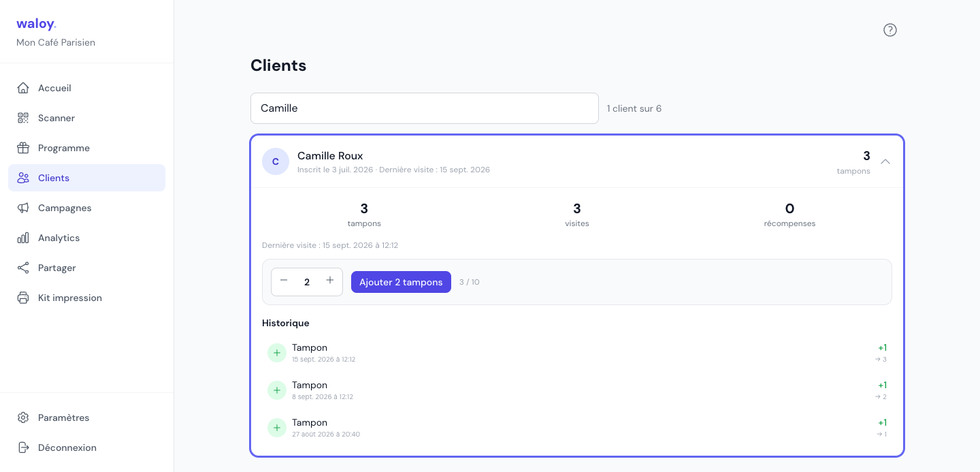The height and width of the screenshot is (472, 980).
Task: Open the Scanner QR code icon
Action: tap(23, 118)
